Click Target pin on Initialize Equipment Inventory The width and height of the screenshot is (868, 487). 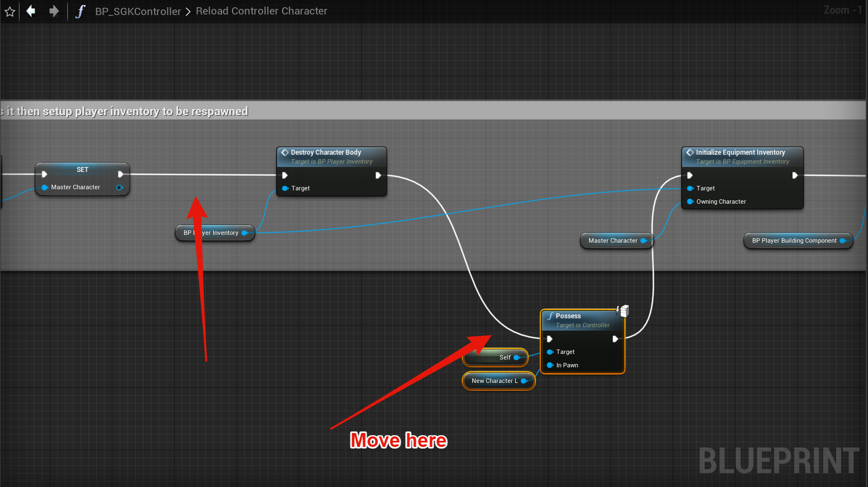pyautogui.click(x=691, y=189)
